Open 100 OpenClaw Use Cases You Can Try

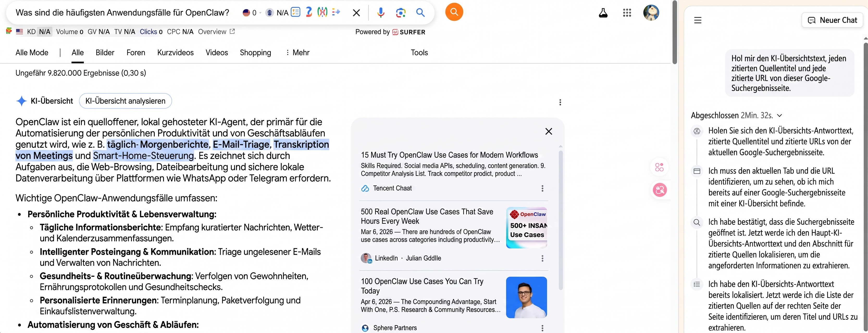coord(422,286)
